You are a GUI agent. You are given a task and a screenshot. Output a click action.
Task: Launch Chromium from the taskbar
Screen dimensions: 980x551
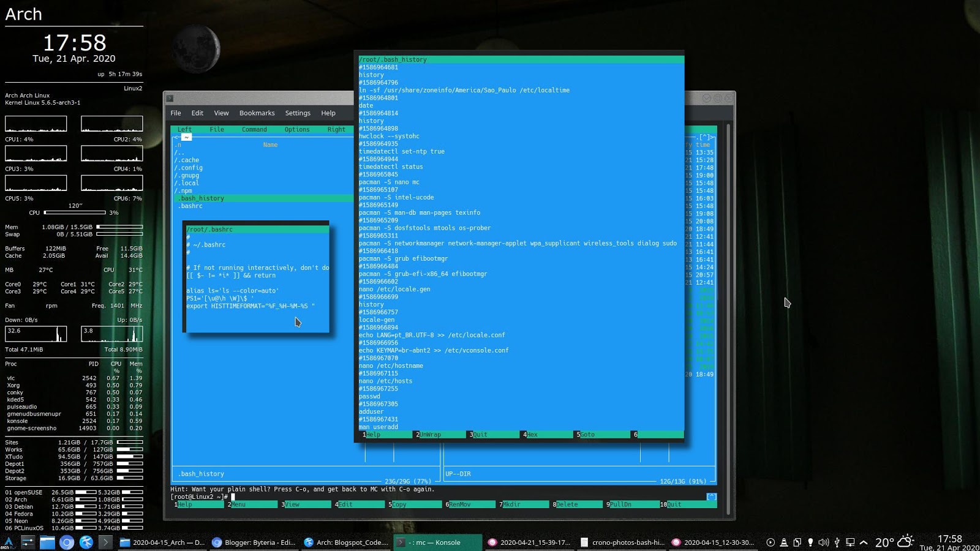(66, 542)
